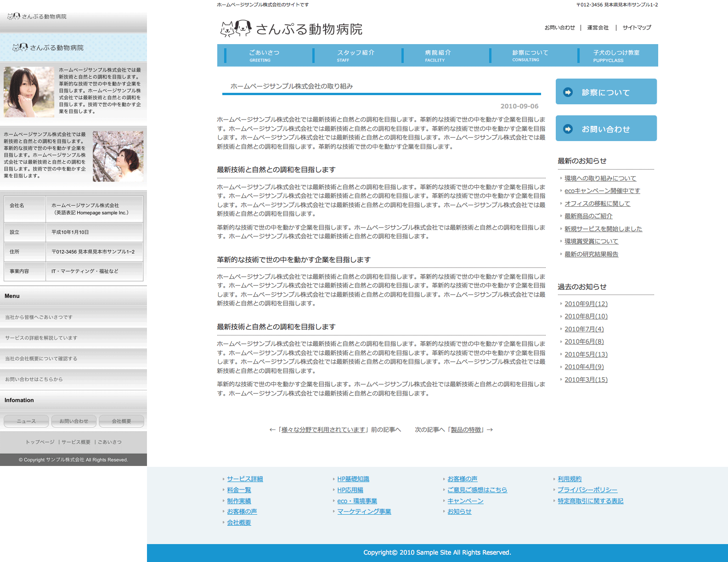Click the small animal logo in top-left sidebar
The image size is (728, 562).
point(14,17)
